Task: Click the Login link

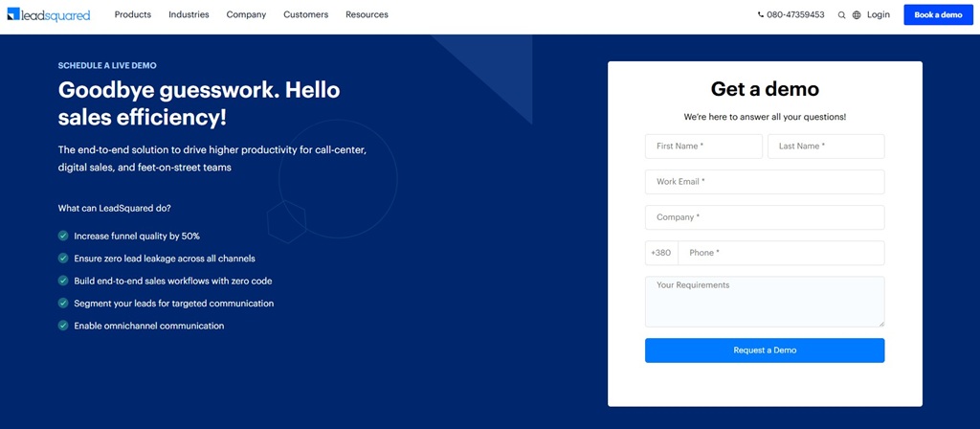Action: (x=878, y=15)
